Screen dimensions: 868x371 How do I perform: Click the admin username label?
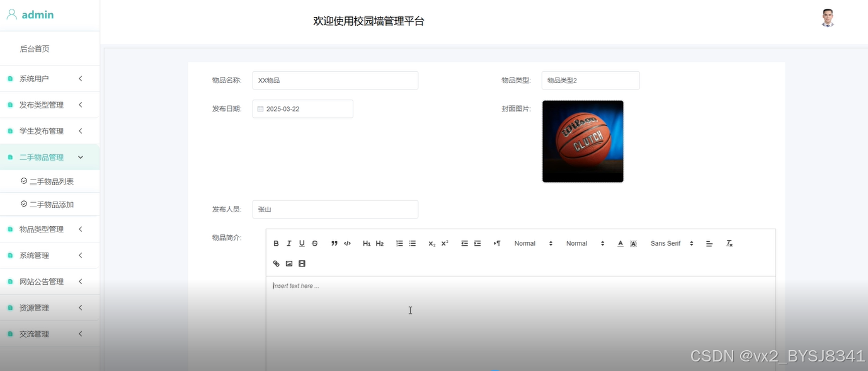(x=38, y=14)
